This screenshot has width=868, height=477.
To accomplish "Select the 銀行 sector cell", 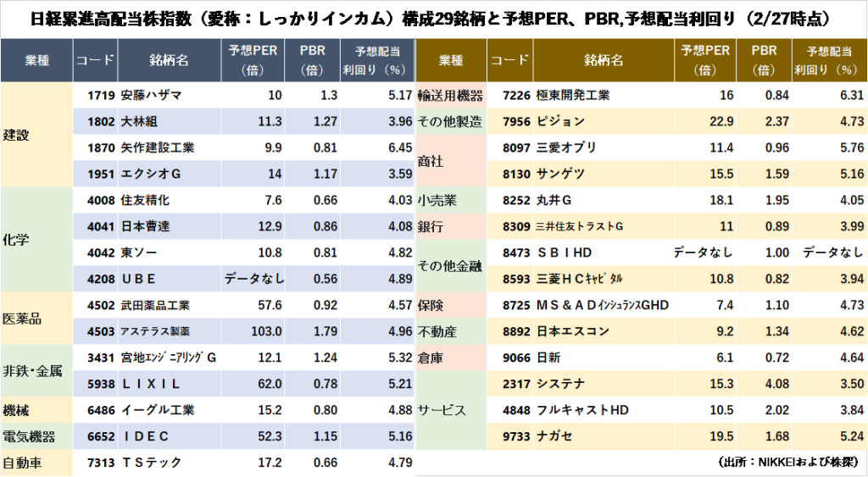I will (451, 226).
